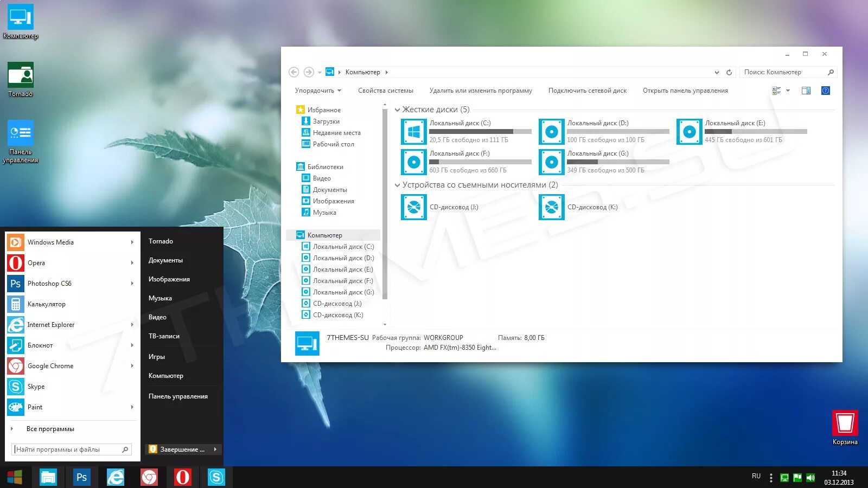Image resolution: width=868 pixels, height=488 pixels.
Task: Open Документы in Start menu
Action: [165, 260]
